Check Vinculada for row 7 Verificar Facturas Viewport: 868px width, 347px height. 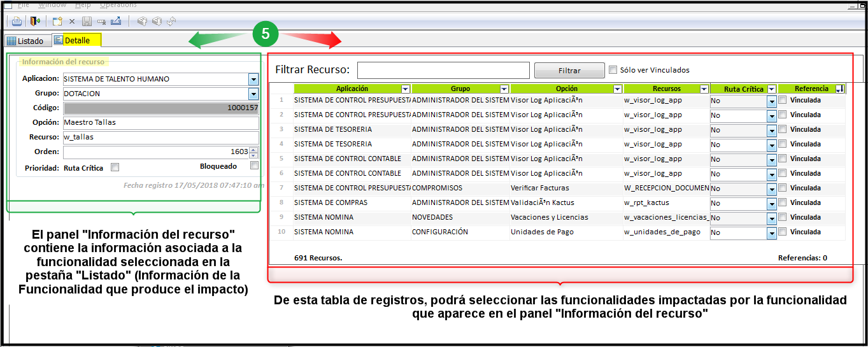pos(783,188)
